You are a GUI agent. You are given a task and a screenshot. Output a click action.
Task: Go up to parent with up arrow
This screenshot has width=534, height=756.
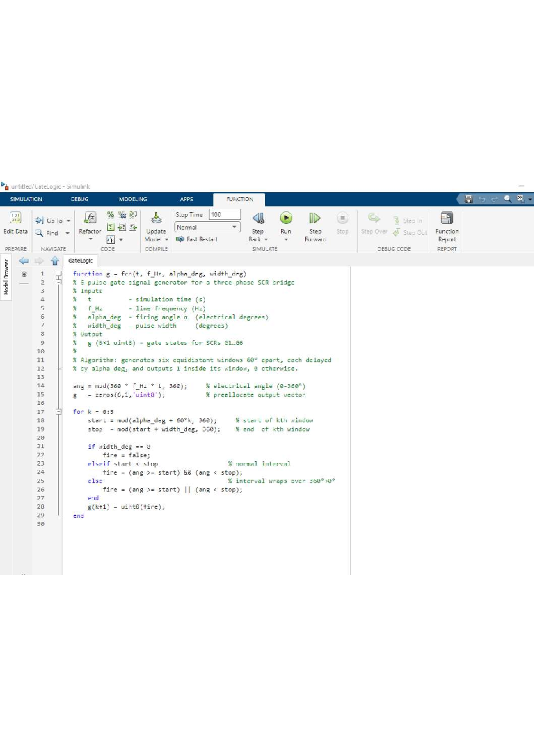(x=55, y=261)
